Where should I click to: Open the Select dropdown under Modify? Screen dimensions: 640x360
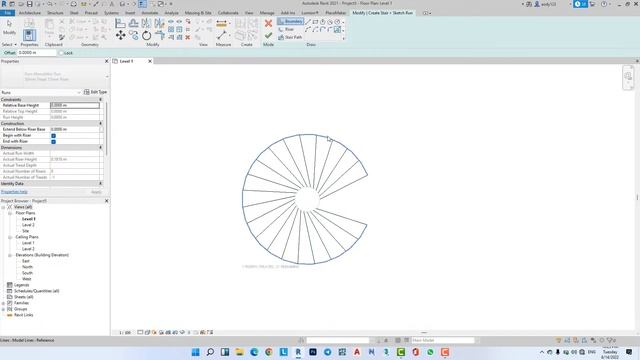click(x=9, y=44)
